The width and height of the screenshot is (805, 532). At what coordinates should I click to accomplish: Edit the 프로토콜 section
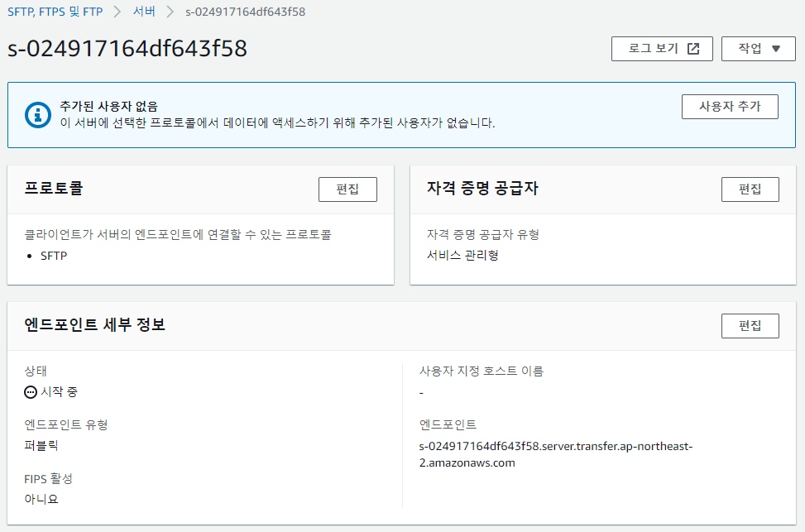click(347, 189)
